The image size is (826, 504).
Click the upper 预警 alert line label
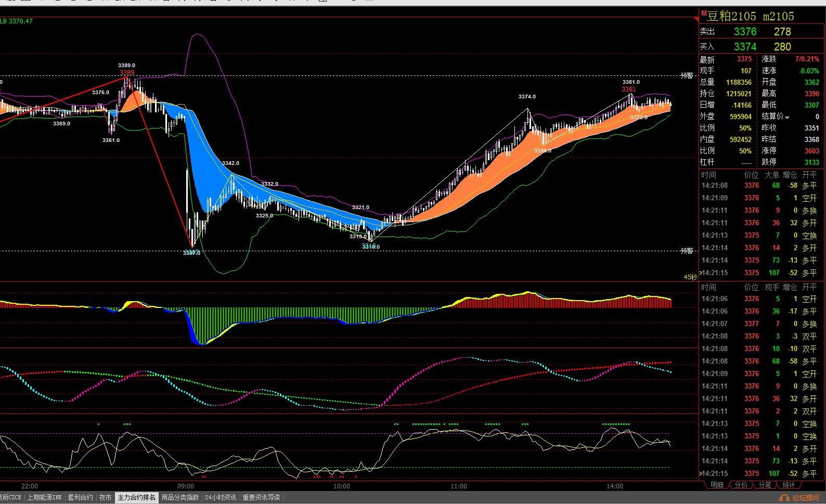coord(687,76)
